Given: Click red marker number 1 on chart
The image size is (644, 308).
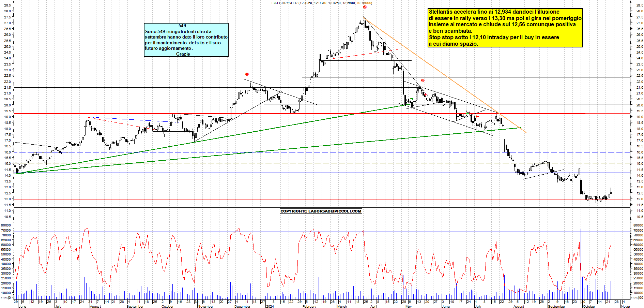Looking at the screenshot, I should (247, 74).
